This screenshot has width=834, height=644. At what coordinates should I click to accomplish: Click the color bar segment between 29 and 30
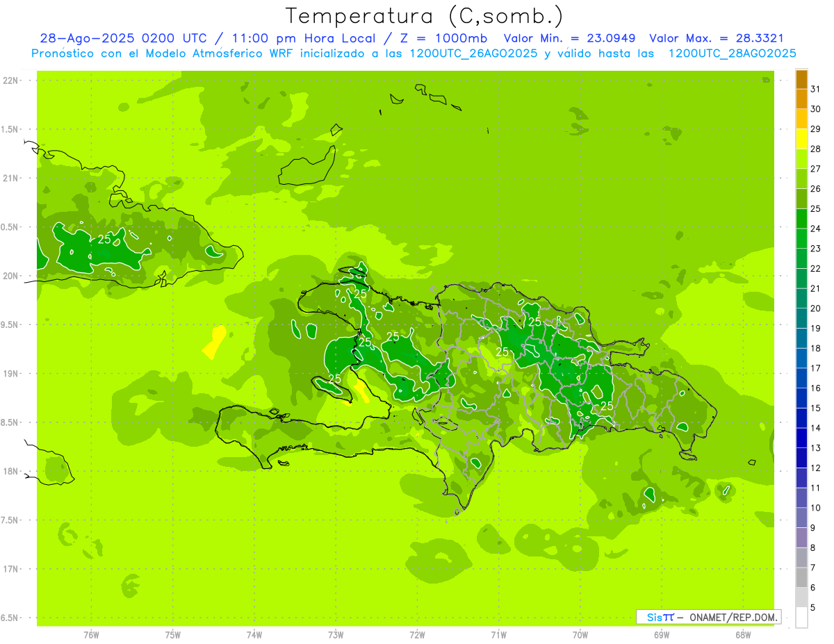[801, 119]
